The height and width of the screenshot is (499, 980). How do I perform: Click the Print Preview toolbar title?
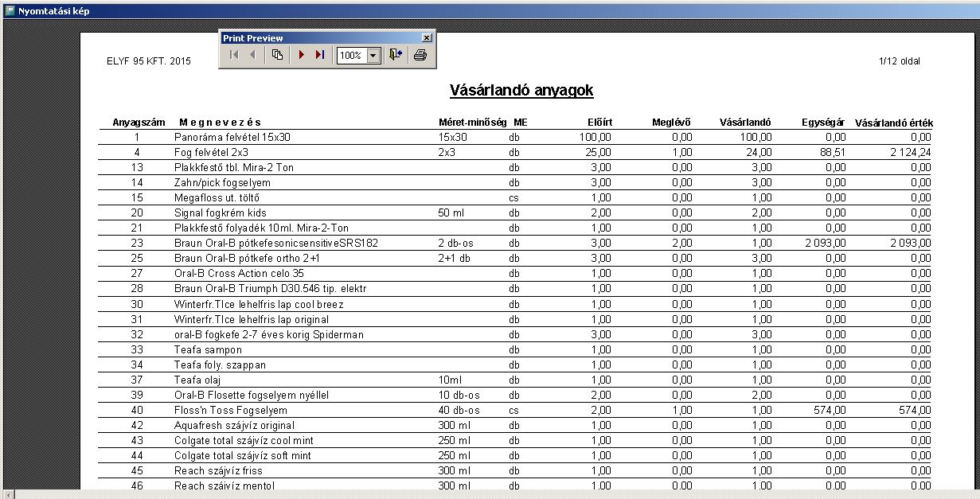(x=252, y=37)
